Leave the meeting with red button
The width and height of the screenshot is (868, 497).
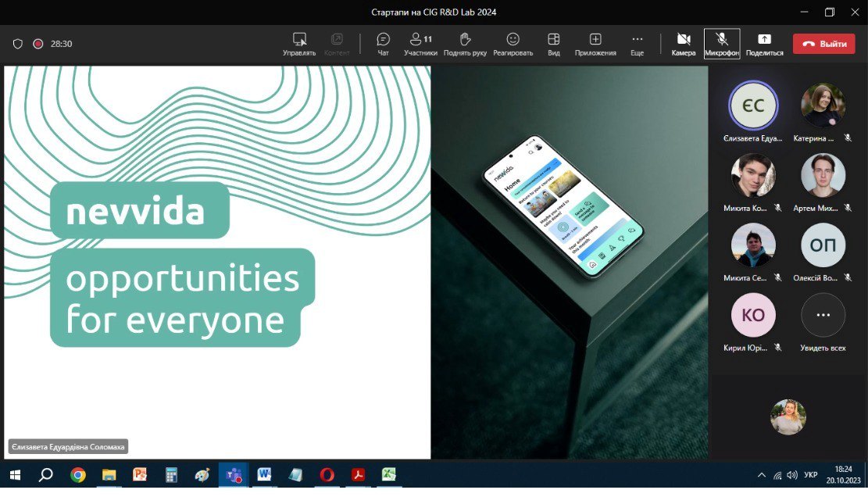pyautogui.click(x=823, y=44)
